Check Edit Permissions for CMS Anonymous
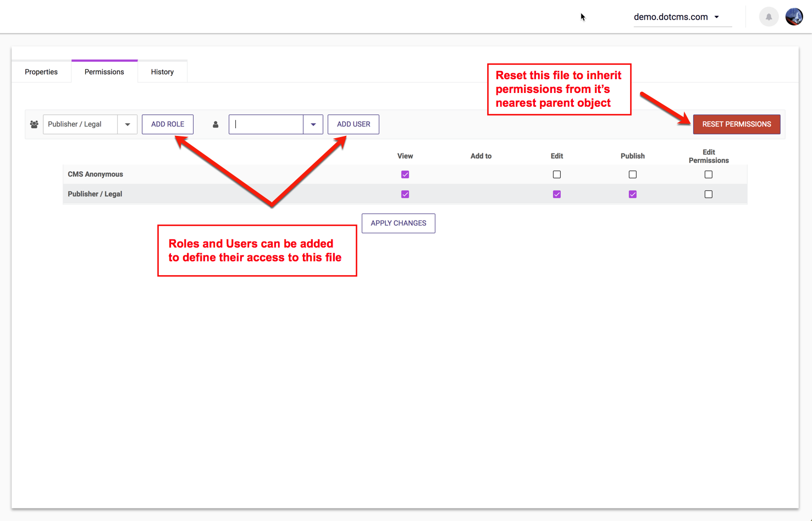Image resolution: width=812 pixels, height=521 pixels. (709, 174)
